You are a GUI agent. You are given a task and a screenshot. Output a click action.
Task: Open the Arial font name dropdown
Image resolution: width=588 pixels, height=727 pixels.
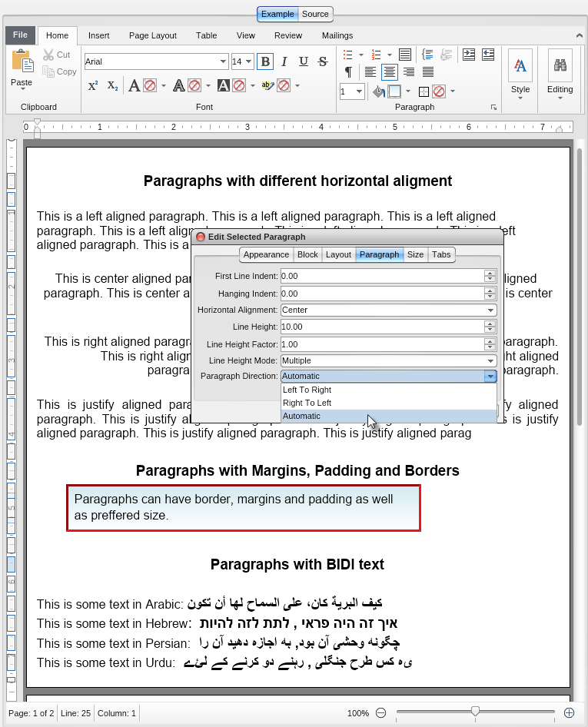pyautogui.click(x=223, y=61)
